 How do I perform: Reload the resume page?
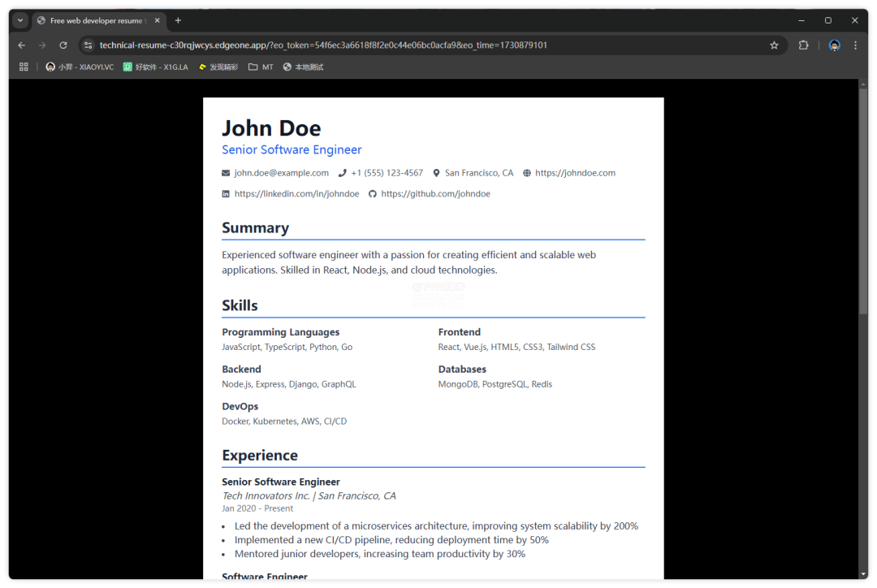point(63,45)
